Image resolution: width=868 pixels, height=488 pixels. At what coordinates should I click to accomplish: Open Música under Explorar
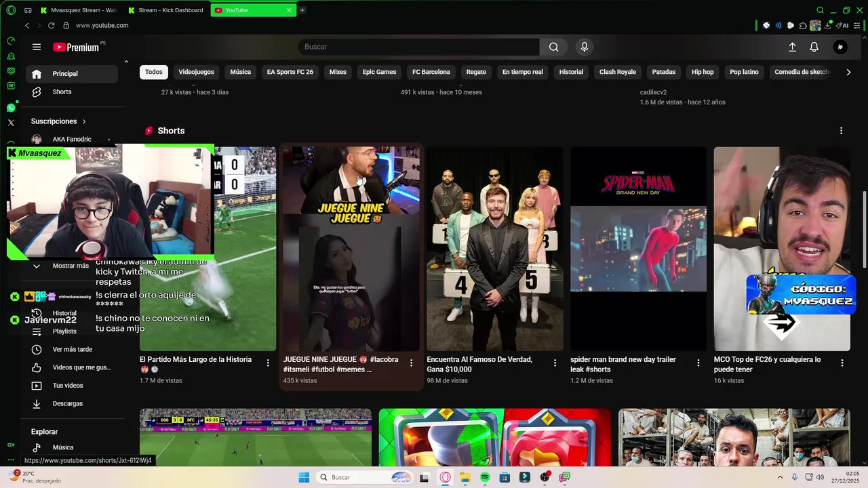(72, 447)
